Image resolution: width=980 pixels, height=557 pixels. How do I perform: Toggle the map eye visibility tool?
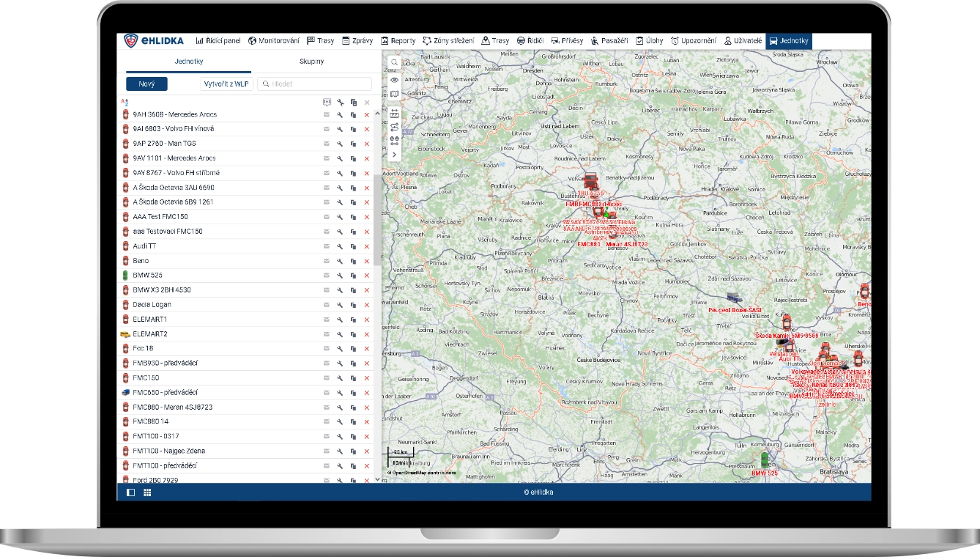tap(394, 79)
